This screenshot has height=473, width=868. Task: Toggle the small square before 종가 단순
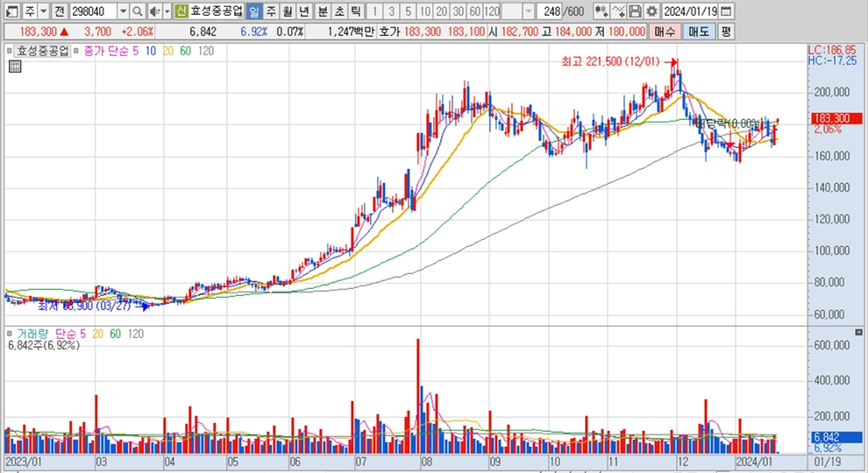click(x=76, y=51)
